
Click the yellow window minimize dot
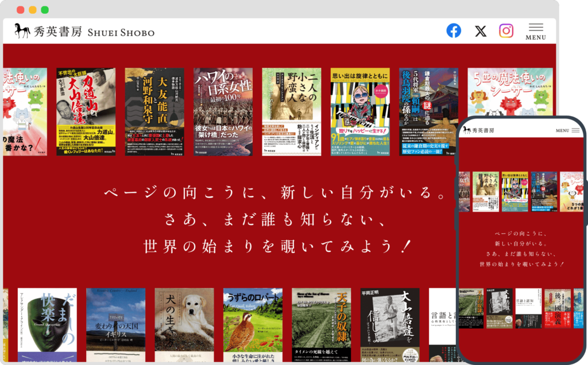[32, 10]
